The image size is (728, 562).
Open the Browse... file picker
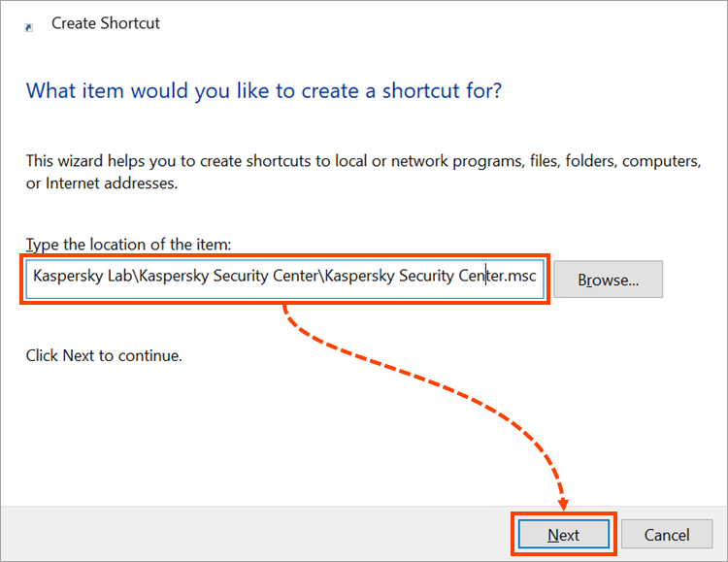(x=609, y=280)
